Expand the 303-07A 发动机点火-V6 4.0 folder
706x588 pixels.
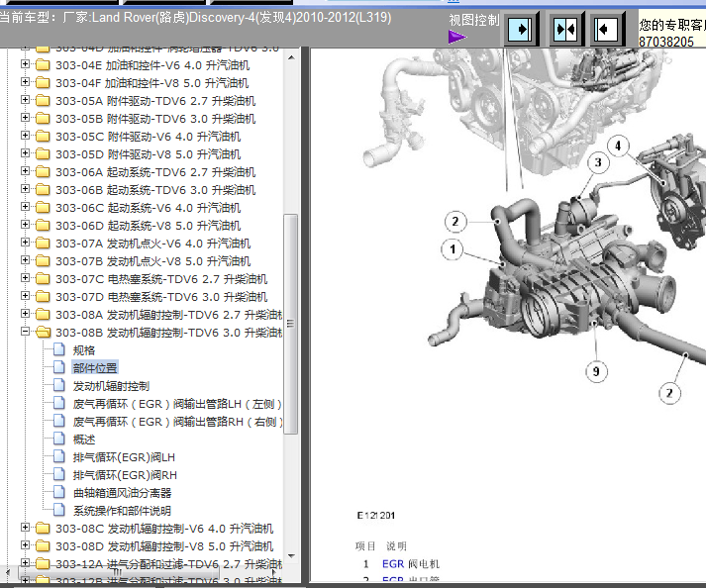(x=25, y=243)
